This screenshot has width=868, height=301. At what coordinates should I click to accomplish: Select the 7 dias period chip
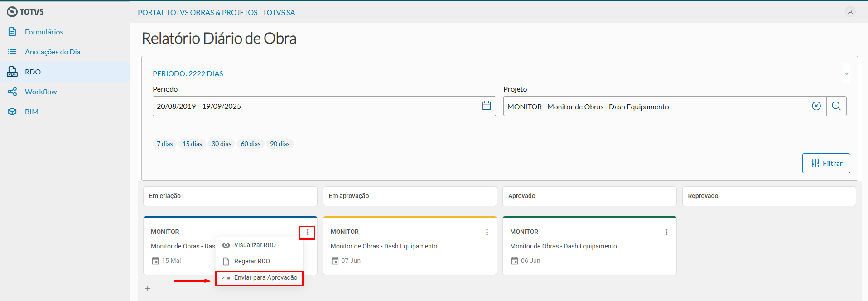pyautogui.click(x=164, y=144)
